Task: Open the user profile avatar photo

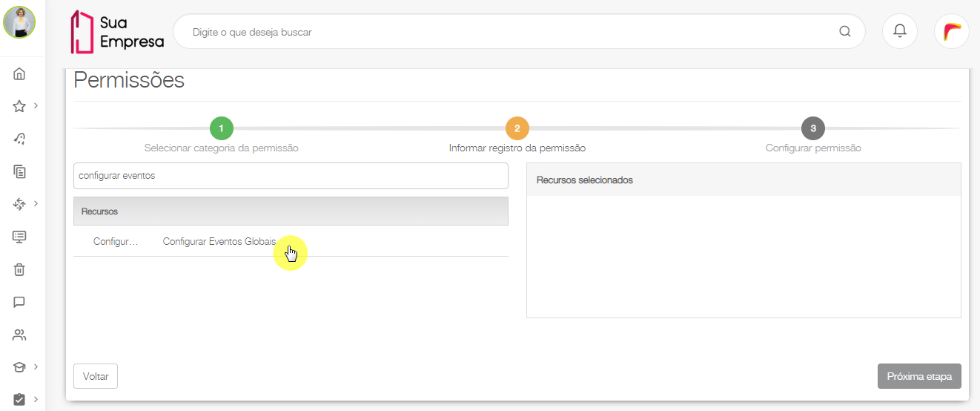Action: [x=19, y=22]
